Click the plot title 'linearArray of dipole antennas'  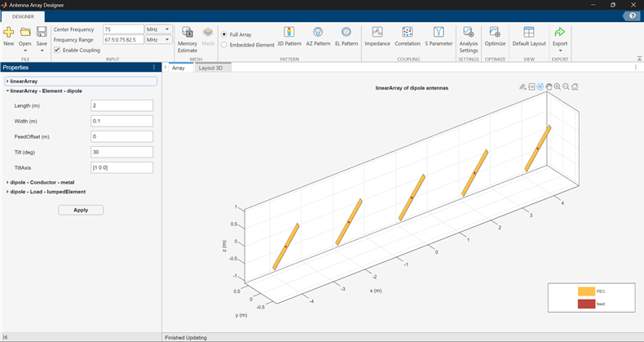click(412, 88)
